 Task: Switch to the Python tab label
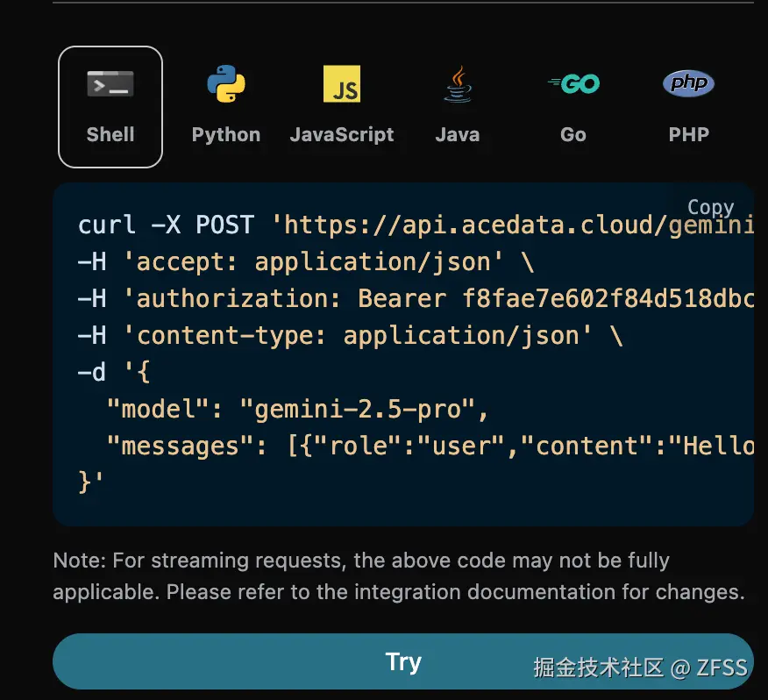pyautogui.click(x=226, y=135)
